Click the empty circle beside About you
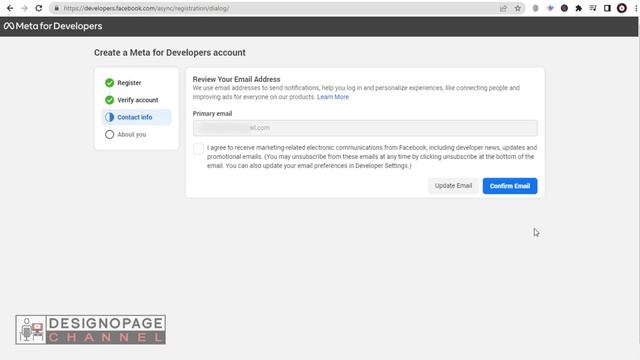640x360 pixels. [109, 134]
